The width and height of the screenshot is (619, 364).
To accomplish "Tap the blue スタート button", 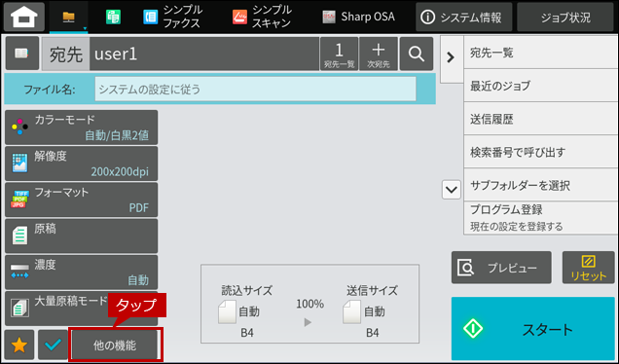I will coord(533,328).
